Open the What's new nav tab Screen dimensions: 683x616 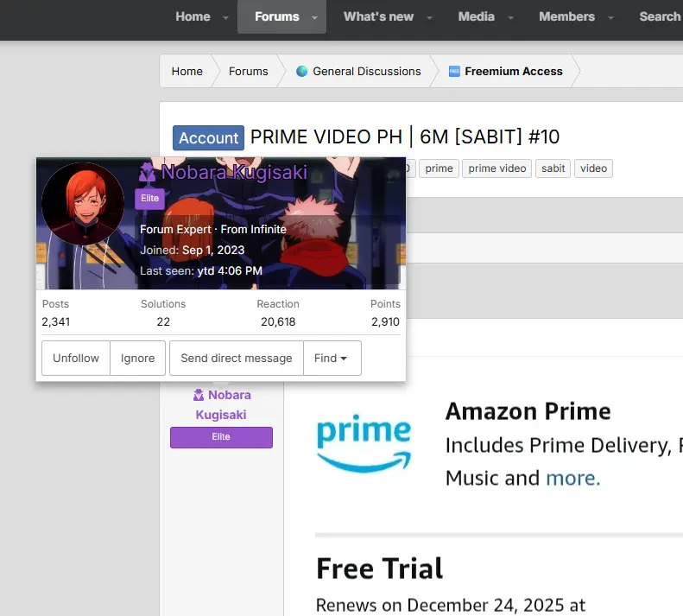[x=378, y=16]
